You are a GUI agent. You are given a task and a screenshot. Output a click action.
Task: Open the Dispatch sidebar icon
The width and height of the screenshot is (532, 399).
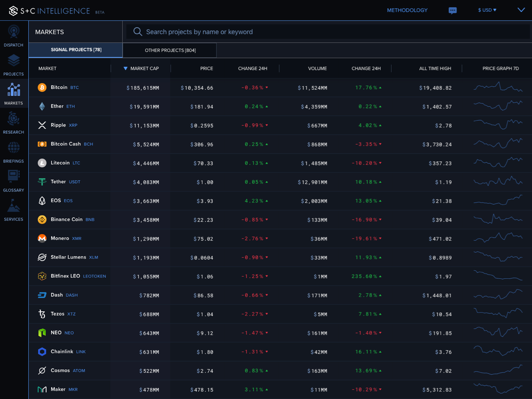point(14,32)
